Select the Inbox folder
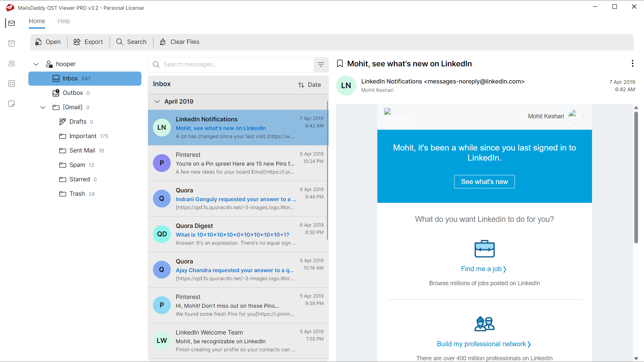 click(x=85, y=78)
